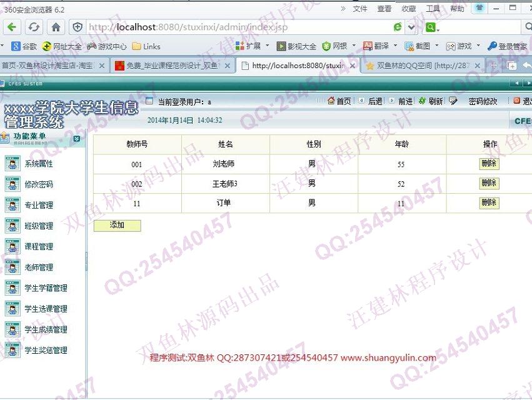Screen dimensions: 532x400
Task: Go to browser home page icon
Action: (56, 27)
